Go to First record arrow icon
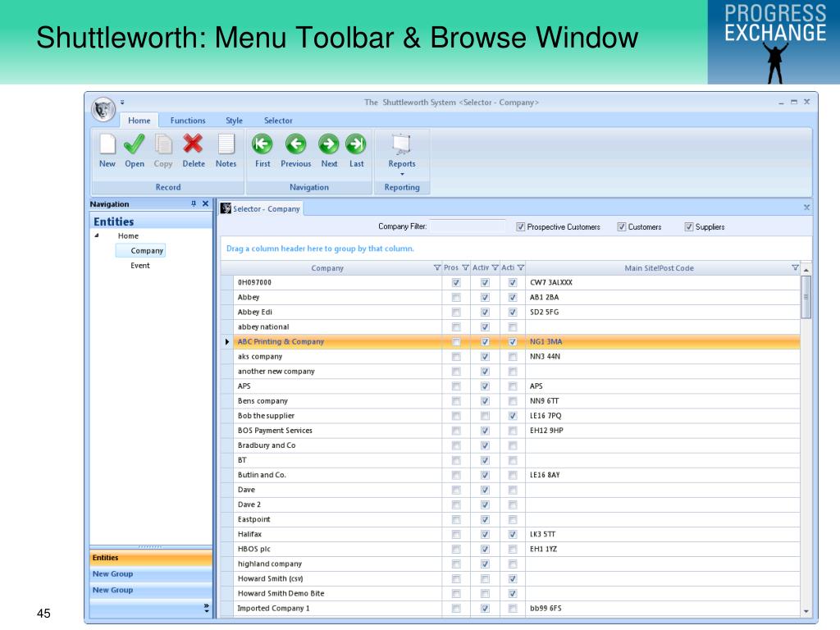 coord(262,145)
